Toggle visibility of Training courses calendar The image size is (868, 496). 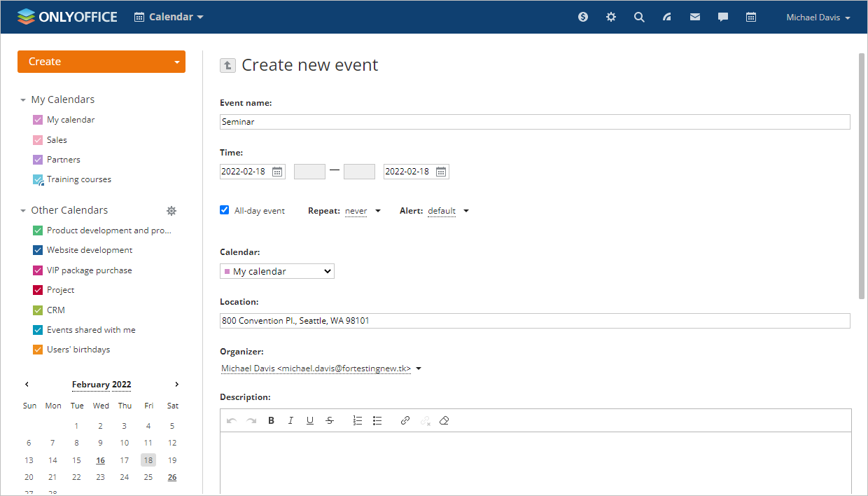[x=37, y=179]
